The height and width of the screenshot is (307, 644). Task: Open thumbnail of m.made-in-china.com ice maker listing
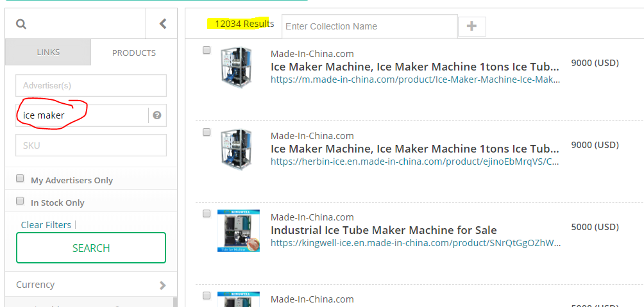[x=236, y=67]
